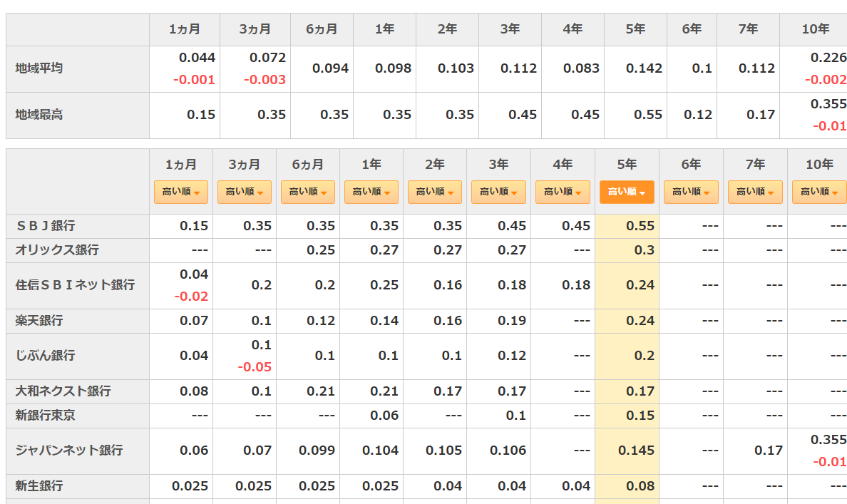Click the 楽天銀行 5年 rate 0.24

[x=640, y=321]
